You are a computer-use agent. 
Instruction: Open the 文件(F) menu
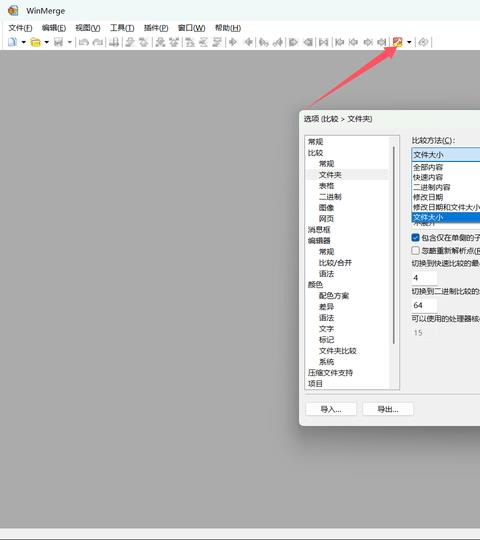pyautogui.click(x=20, y=28)
